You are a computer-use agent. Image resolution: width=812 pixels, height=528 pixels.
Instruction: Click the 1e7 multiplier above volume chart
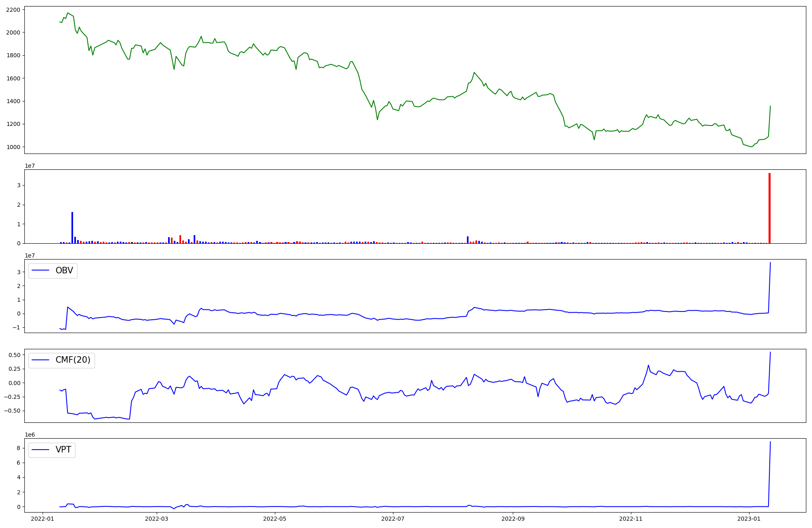click(30, 166)
